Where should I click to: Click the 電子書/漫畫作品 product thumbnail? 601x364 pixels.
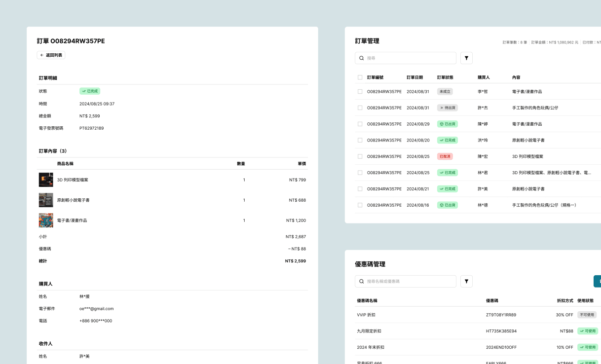[x=46, y=220]
